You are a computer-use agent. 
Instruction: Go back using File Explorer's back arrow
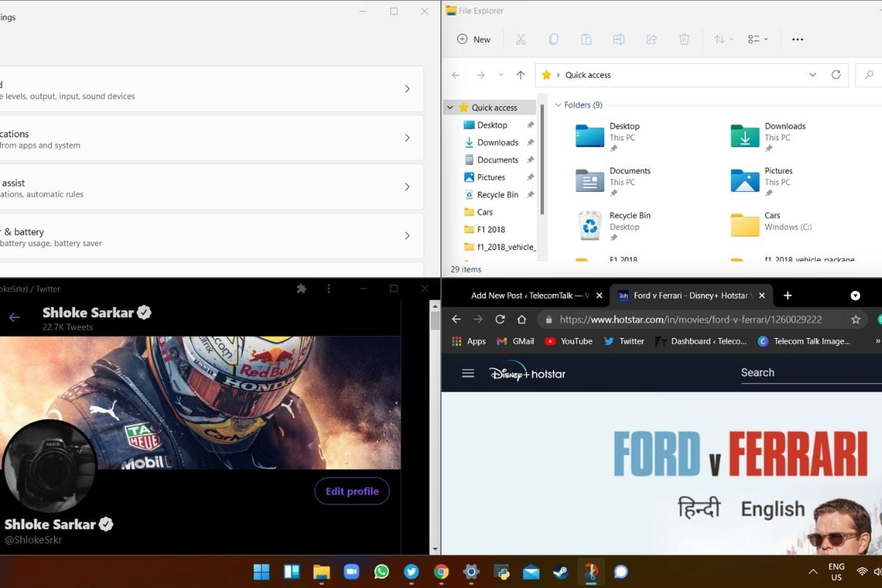pos(456,75)
